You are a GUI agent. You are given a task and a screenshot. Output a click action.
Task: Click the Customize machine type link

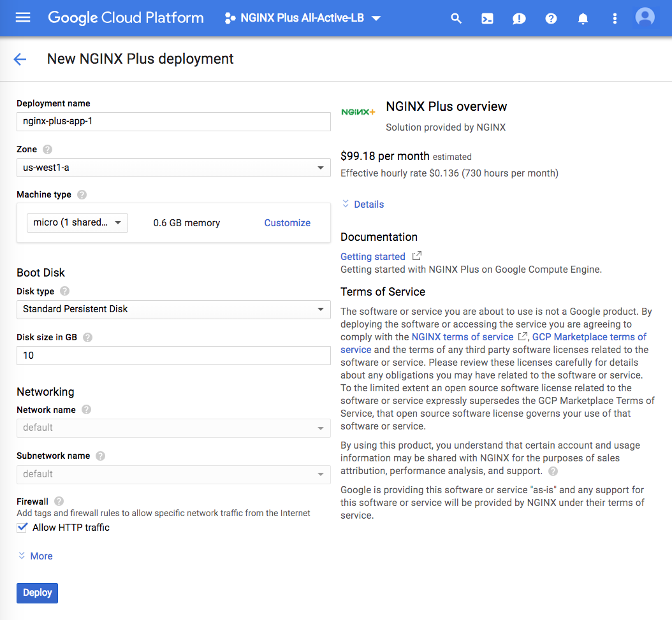pyautogui.click(x=287, y=223)
